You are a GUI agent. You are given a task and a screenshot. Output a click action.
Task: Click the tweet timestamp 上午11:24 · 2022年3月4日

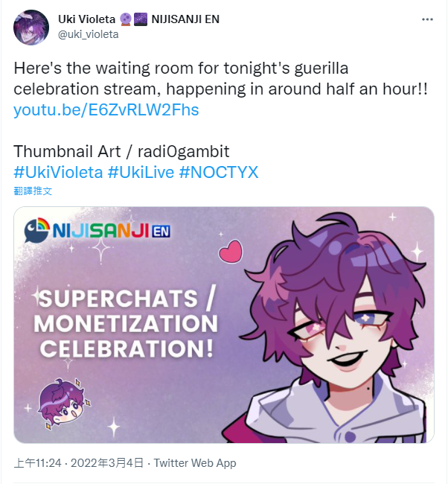point(79,463)
